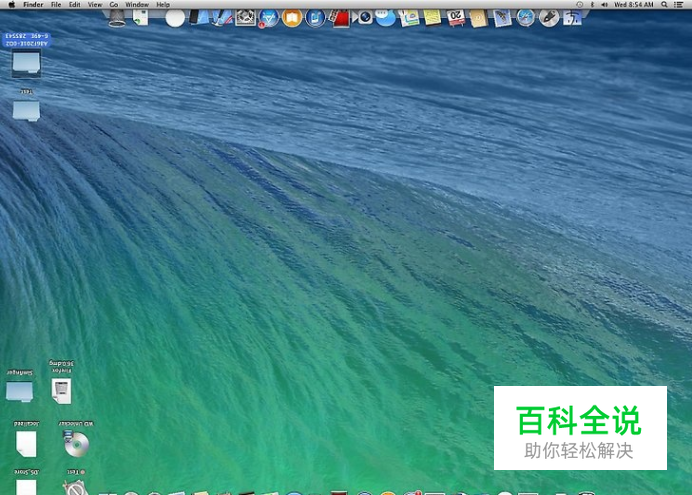
Task: Click the Time Machine menu bar icon
Action: 579,4
